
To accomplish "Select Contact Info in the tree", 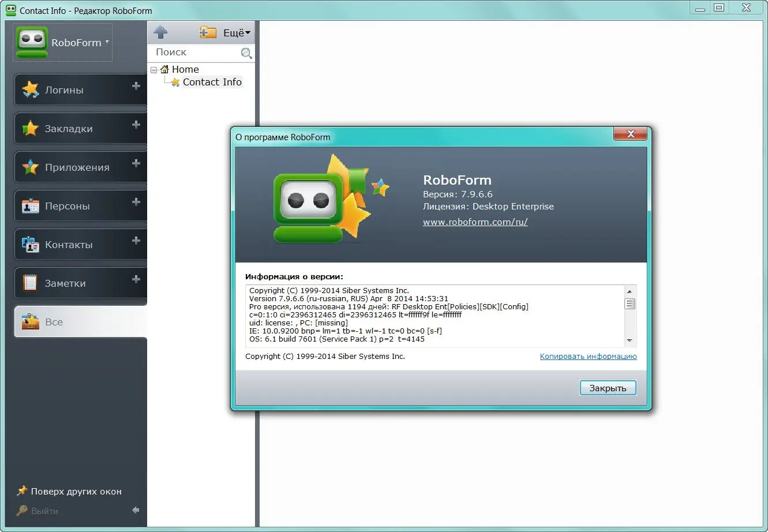I will coord(212,82).
